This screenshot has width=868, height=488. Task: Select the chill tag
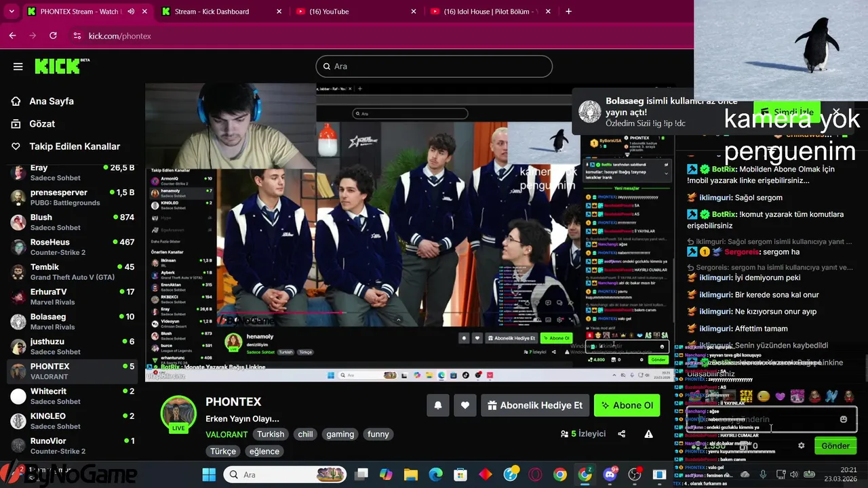pyautogui.click(x=306, y=434)
